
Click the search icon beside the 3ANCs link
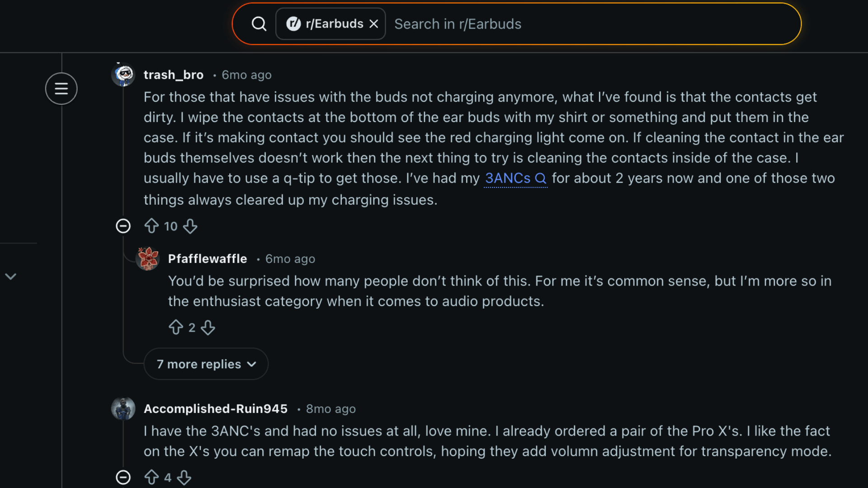pos(541,178)
